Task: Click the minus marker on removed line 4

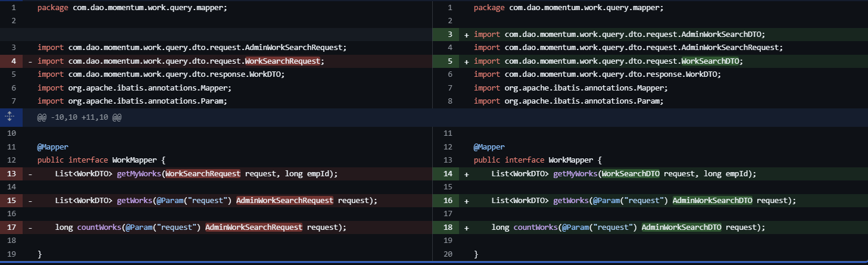Action: (30, 61)
